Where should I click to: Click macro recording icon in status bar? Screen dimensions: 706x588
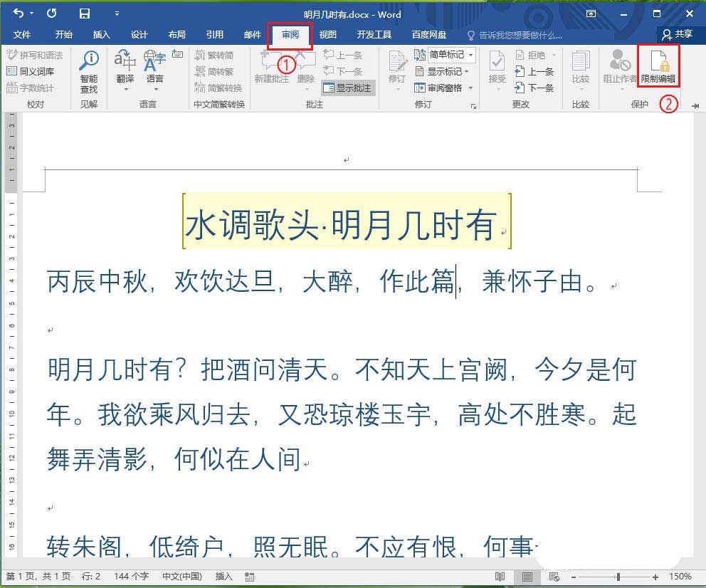point(249,577)
